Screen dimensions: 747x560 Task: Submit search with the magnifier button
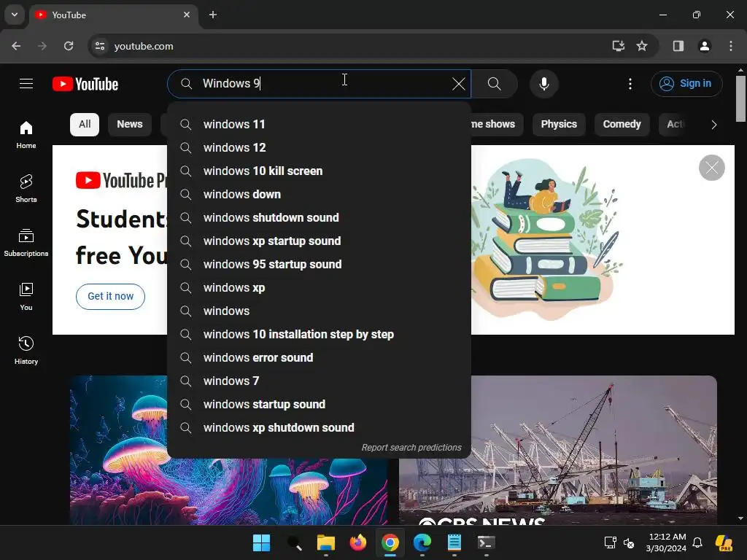[495, 84]
